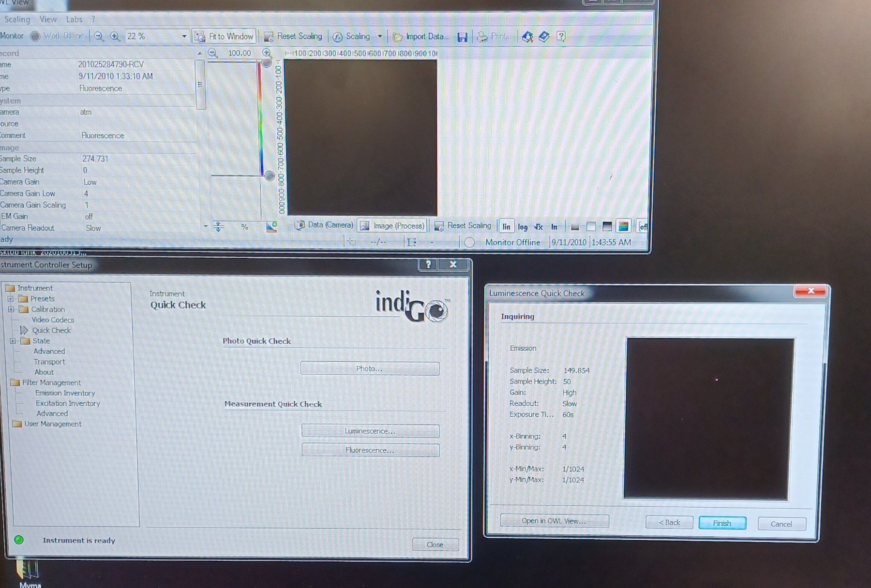Click the record properties scrollbar
The height and width of the screenshot is (588, 871).
click(x=200, y=86)
